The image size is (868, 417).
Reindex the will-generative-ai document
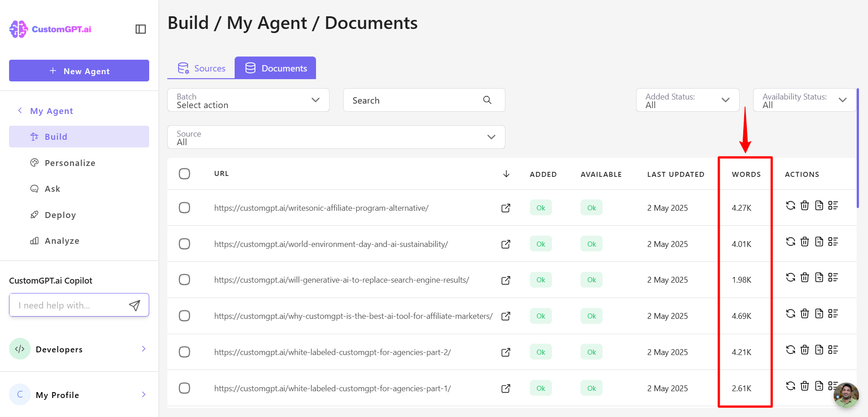coord(791,277)
